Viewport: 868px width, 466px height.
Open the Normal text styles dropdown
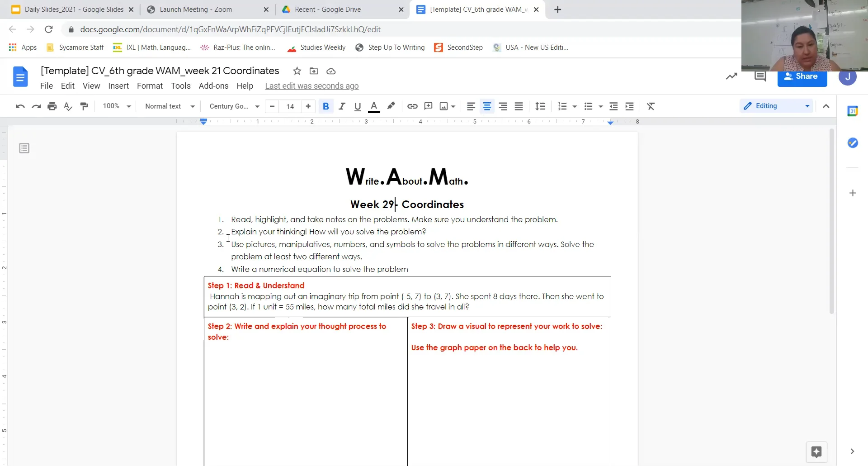point(170,106)
